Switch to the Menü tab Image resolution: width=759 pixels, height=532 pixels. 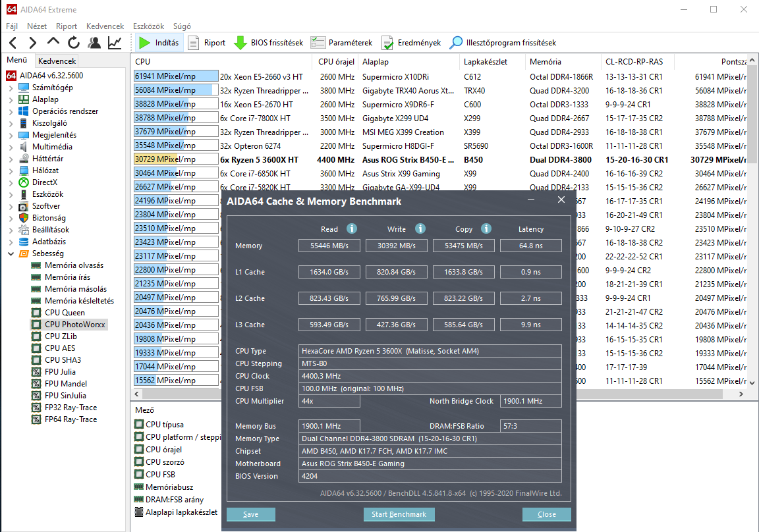click(x=17, y=60)
